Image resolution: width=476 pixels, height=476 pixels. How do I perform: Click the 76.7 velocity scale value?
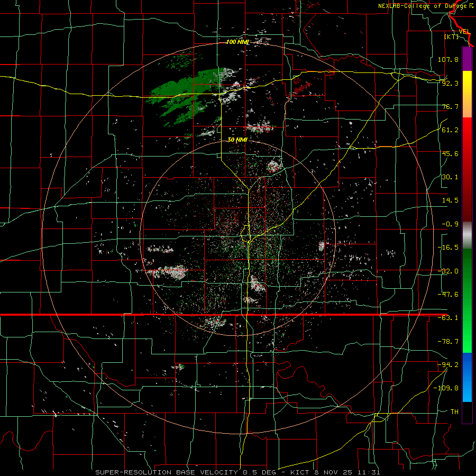[450, 106]
